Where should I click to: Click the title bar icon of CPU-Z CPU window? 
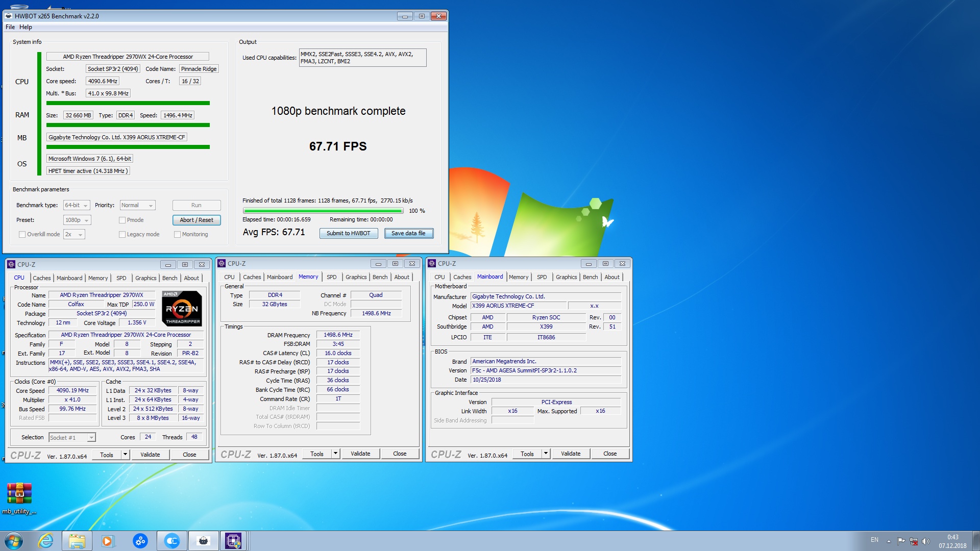(x=11, y=264)
